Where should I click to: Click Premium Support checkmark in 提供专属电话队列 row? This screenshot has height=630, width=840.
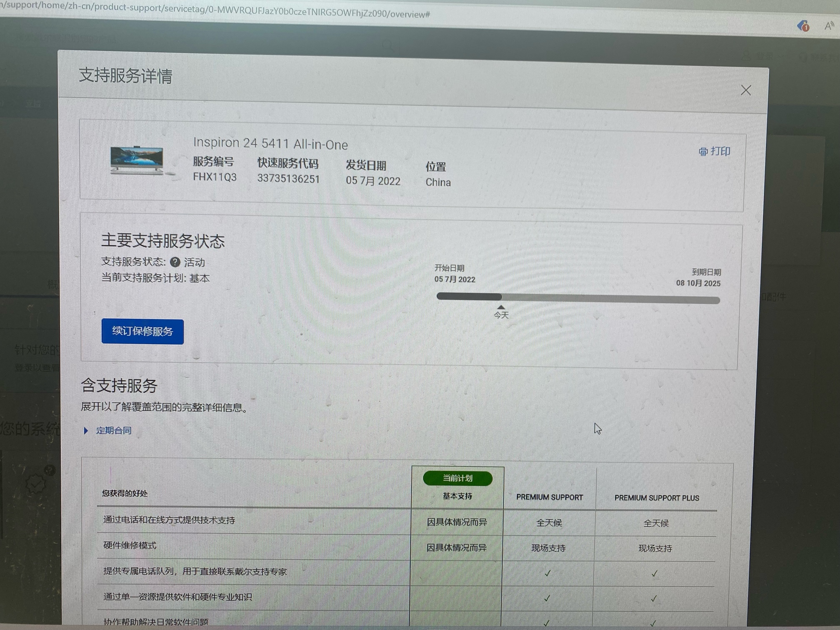pyautogui.click(x=547, y=573)
